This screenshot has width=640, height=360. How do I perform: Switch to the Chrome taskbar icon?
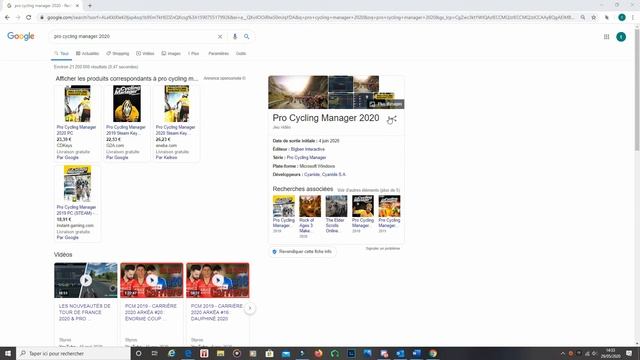433,353
